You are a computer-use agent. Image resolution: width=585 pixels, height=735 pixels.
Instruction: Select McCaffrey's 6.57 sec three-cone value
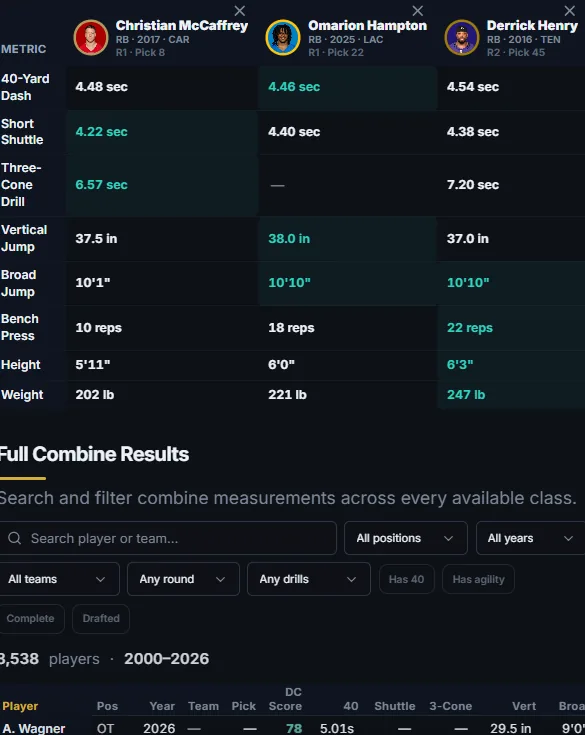pos(101,185)
